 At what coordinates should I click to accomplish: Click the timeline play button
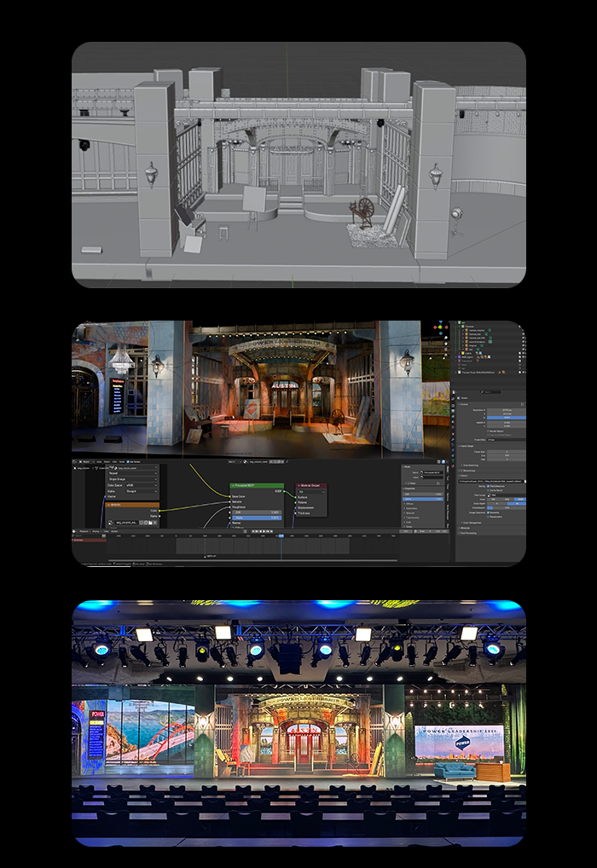[x=264, y=531]
